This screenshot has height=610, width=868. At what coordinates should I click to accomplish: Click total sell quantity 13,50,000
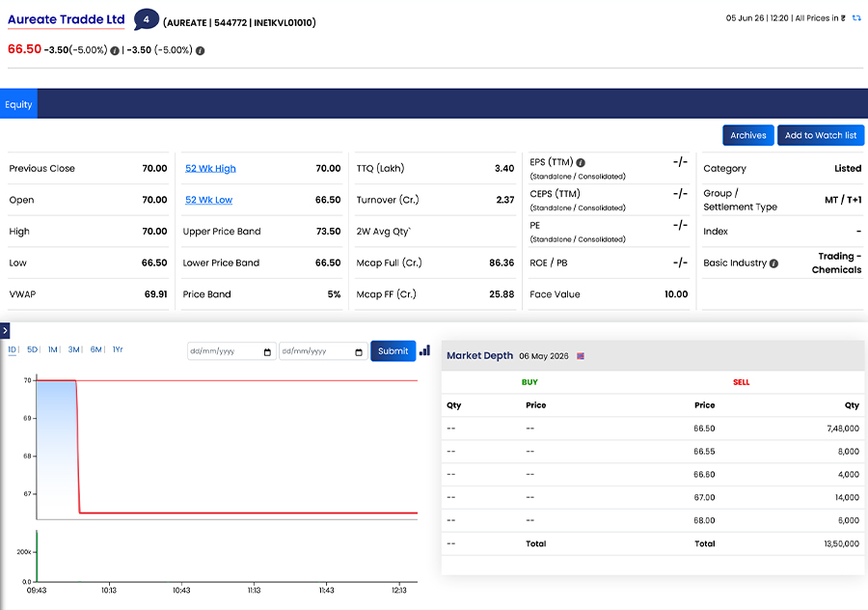click(841, 544)
